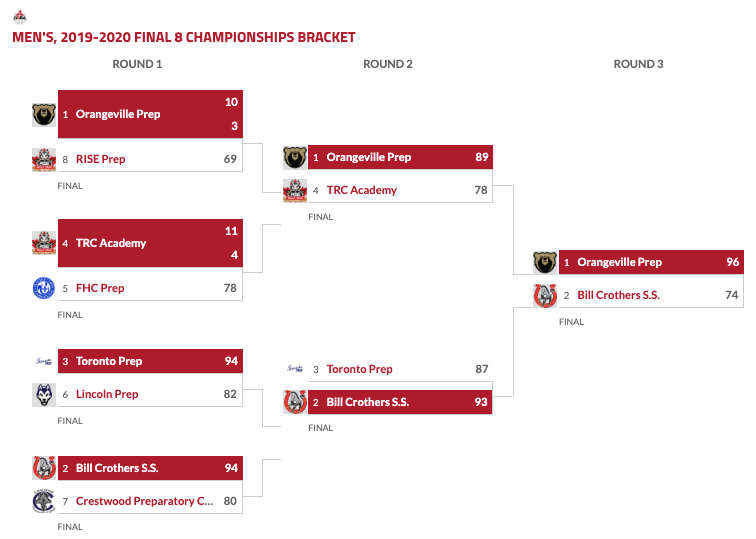The image size is (756, 539).
Task: Click TRC Academy link in Round 2
Action: pos(361,190)
